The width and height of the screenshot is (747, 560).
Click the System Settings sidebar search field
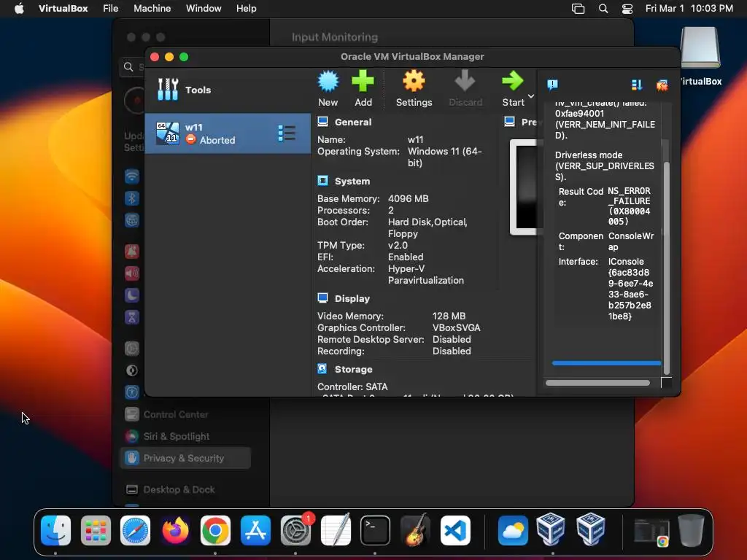pos(133,67)
